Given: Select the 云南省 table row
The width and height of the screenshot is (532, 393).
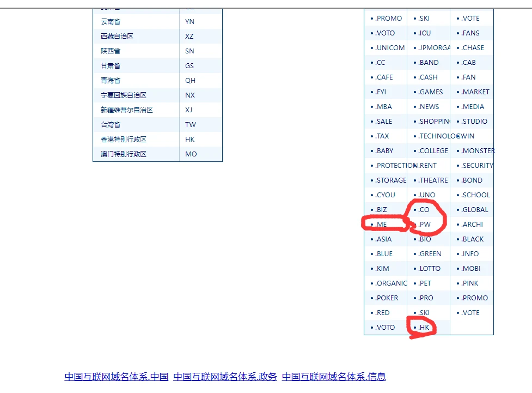Looking at the screenshot, I should [x=158, y=22].
